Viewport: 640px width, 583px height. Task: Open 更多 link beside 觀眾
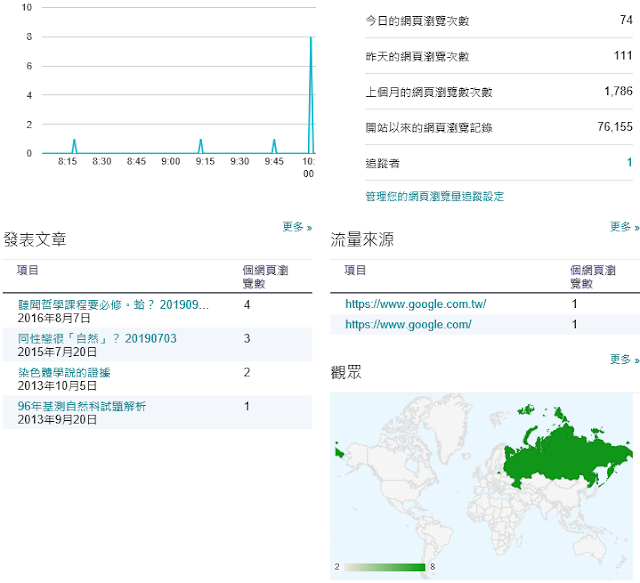click(x=624, y=359)
